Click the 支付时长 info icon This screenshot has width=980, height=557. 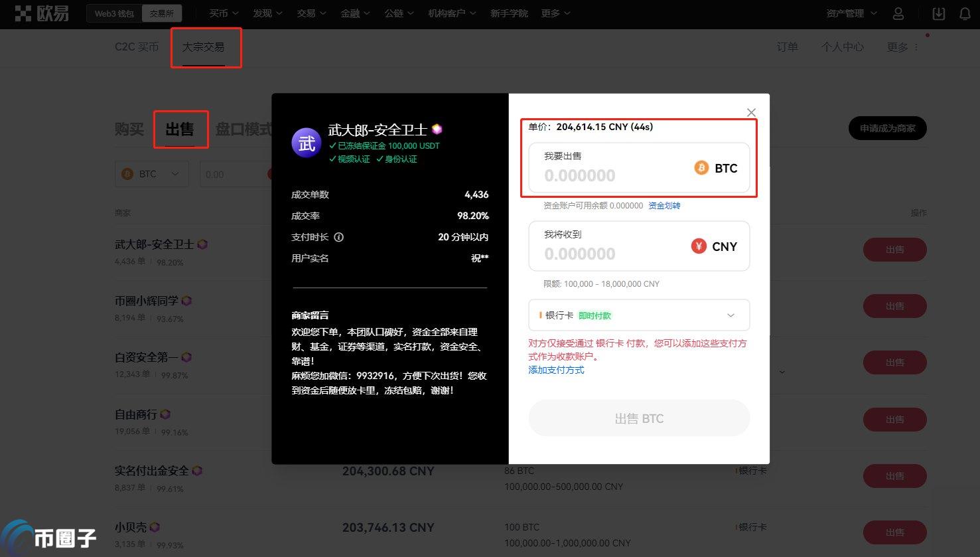[x=338, y=237]
